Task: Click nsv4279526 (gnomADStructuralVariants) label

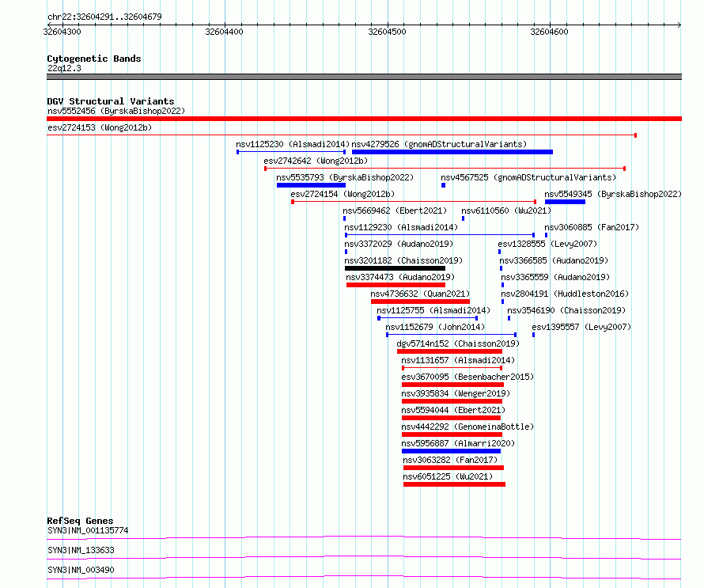Action: tap(439, 144)
